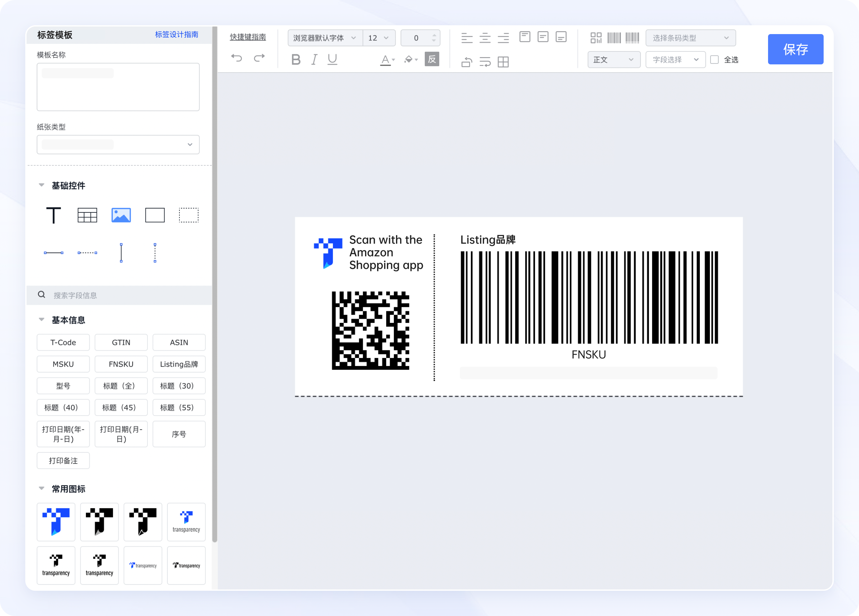Collapse the 基础控件 section
Viewport: 859px width, 616px height.
41,185
